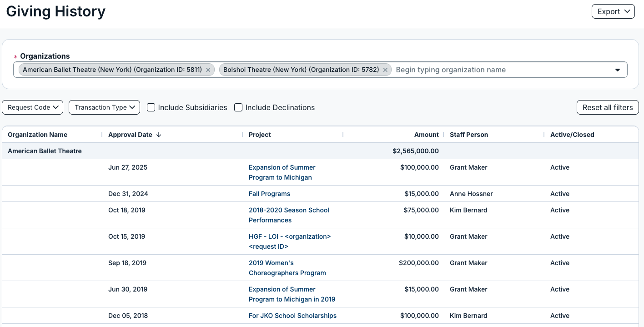Open the Fall Programs project link
The height and width of the screenshot is (327, 644).
coord(269,194)
